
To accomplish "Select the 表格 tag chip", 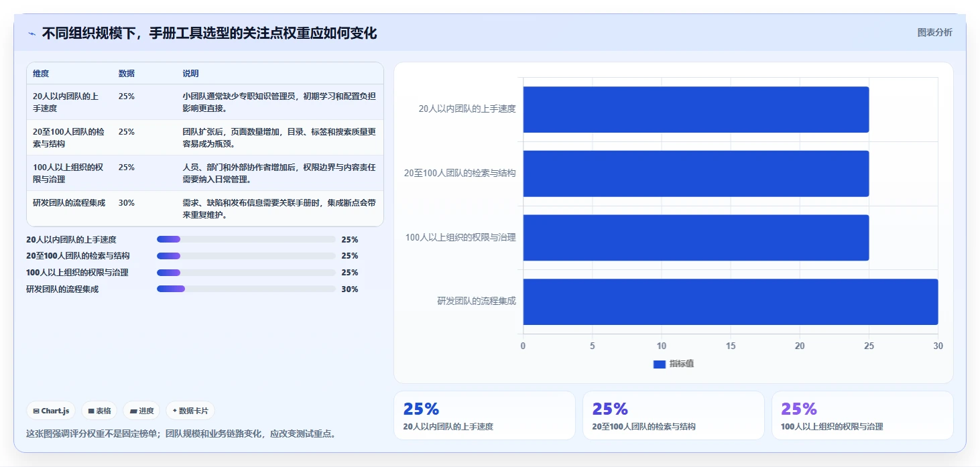I will 100,411.
